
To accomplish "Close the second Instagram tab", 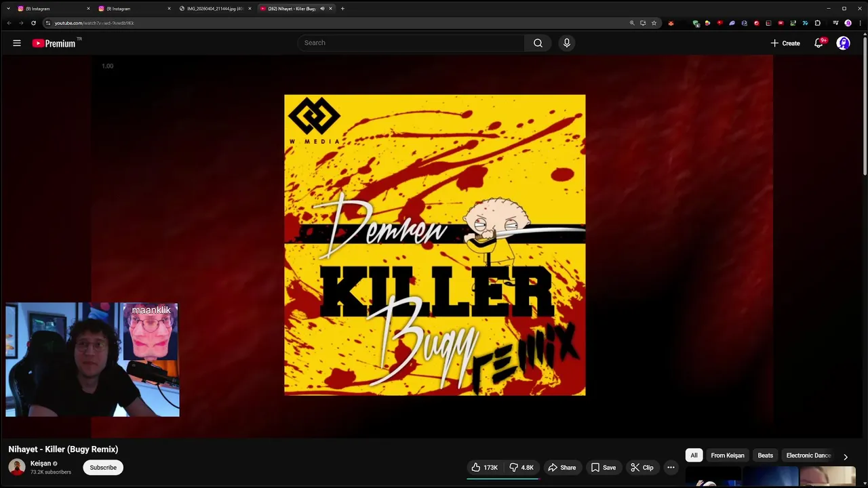I will [169, 8].
